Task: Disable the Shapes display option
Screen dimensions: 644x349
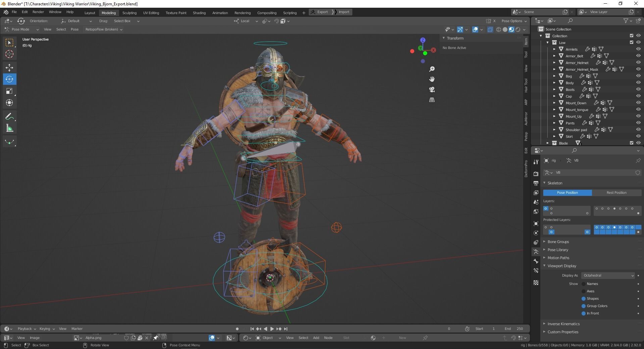Action: click(x=584, y=299)
